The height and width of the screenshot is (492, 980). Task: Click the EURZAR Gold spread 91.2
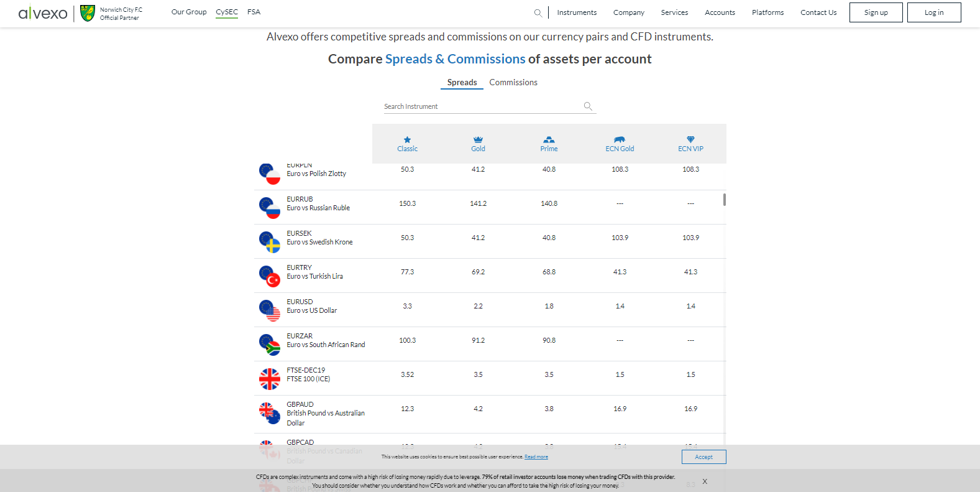coord(479,340)
